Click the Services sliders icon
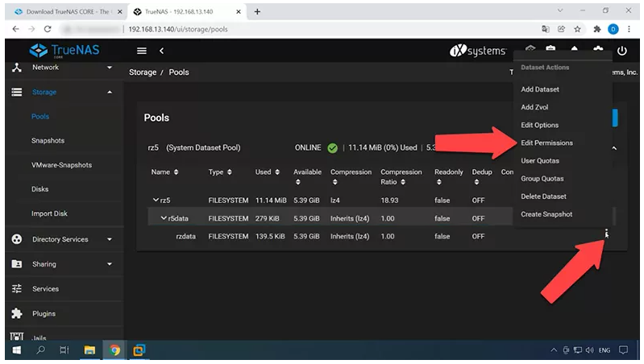This screenshot has width=644, height=364. pyautogui.click(x=17, y=288)
